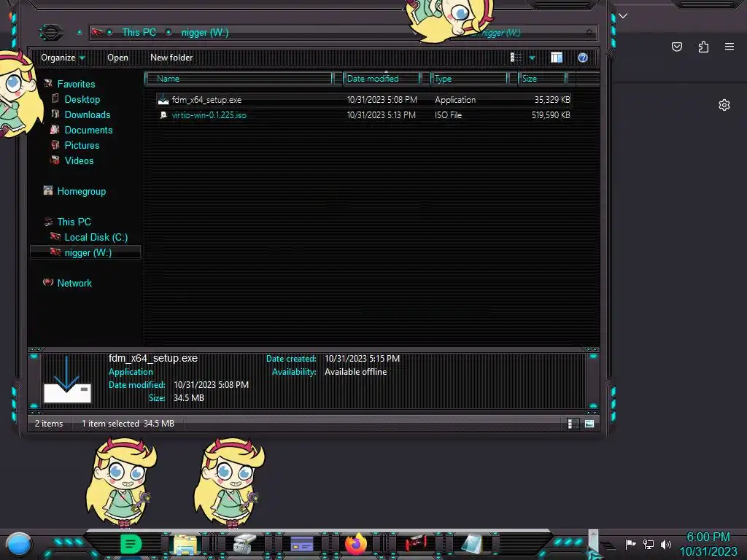Click the virtio-win ISO file icon
747x560 pixels.
pos(163,114)
